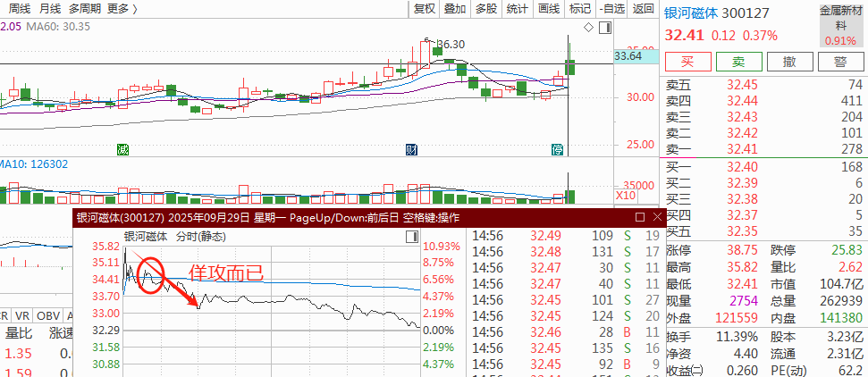Viewport: 868px width, 377px height.
Task: Click the 停 marker on chart
Action: (x=557, y=149)
